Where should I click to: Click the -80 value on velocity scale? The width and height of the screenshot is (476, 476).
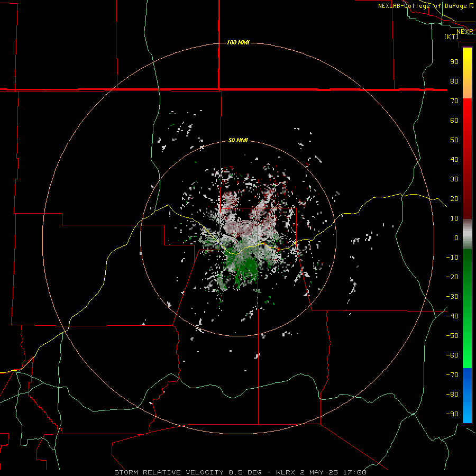click(x=452, y=395)
